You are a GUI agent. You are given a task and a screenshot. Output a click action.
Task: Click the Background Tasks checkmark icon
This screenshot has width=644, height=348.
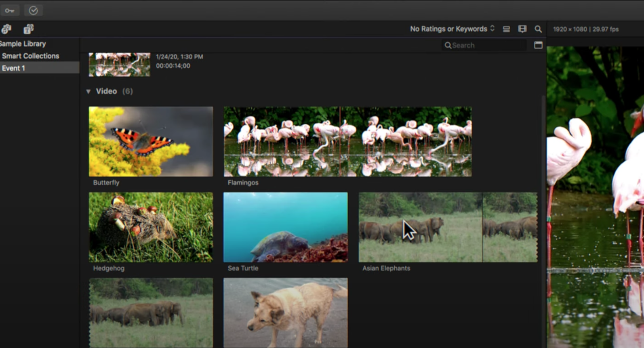33,10
